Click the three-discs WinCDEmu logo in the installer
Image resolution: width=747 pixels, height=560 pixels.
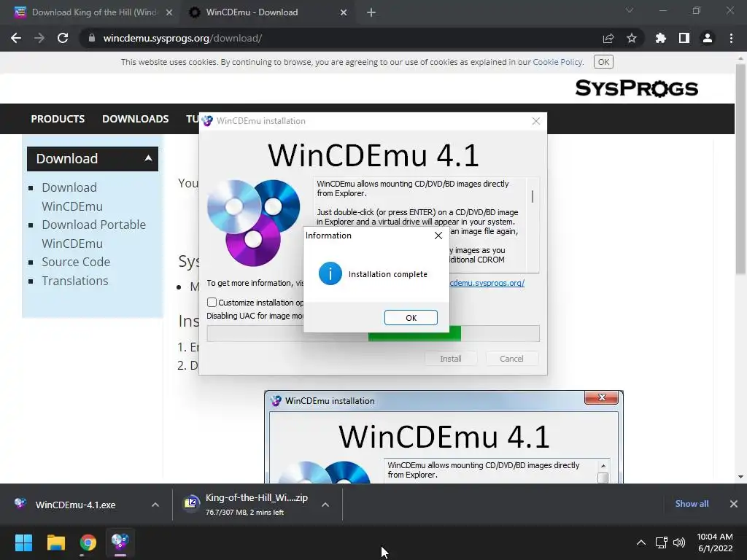tap(253, 222)
